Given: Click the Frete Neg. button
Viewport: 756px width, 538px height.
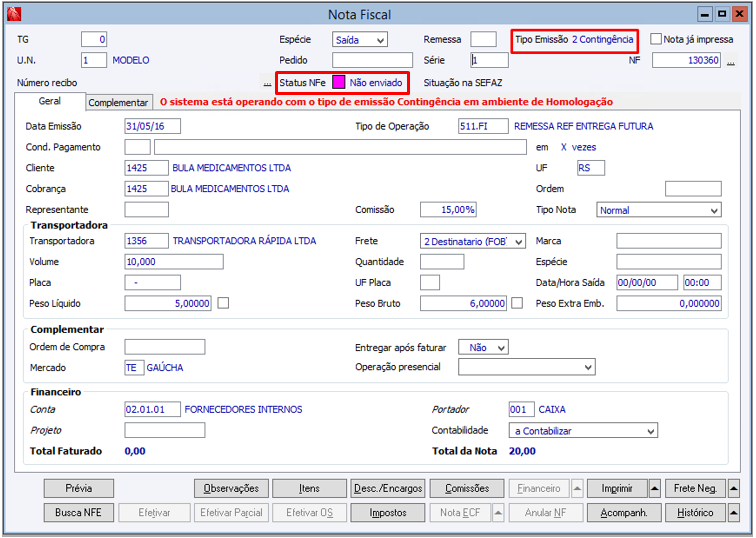Looking at the screenshot, I should pos(695,488).
